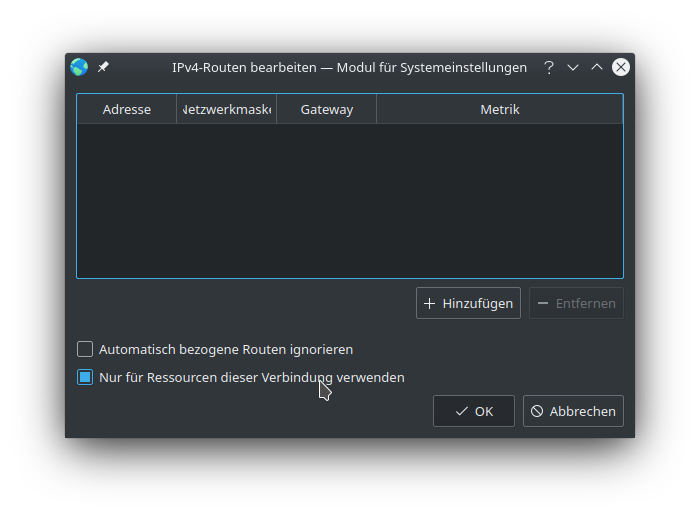Click the 'Automatisch bezogene Routen ignorieren' label text
Image resolution: width=700 pixels, height=515 pixels.
click(x=226, y=349)
